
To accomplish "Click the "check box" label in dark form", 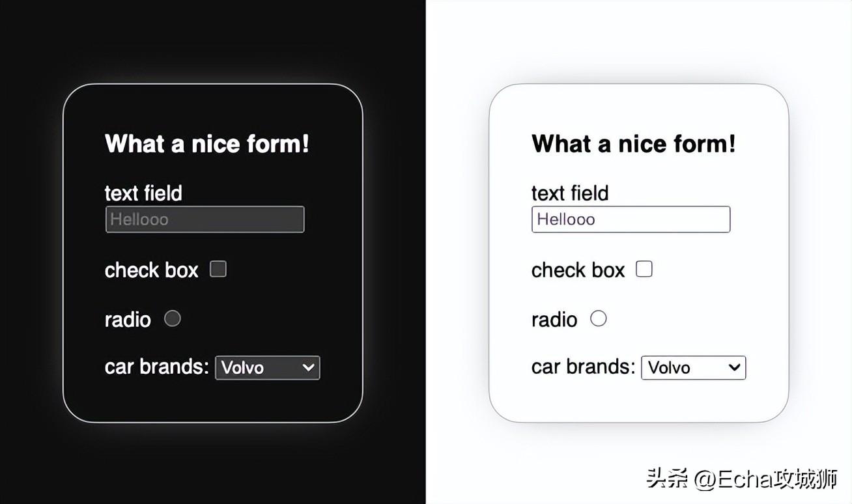I will click(x=151, y=270).
